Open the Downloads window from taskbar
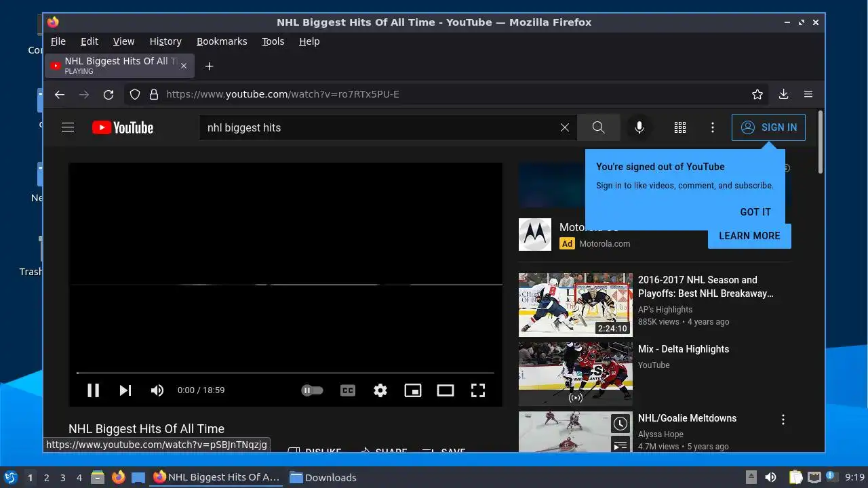Screen dimensions: 868x488 (x=323, y=478)
